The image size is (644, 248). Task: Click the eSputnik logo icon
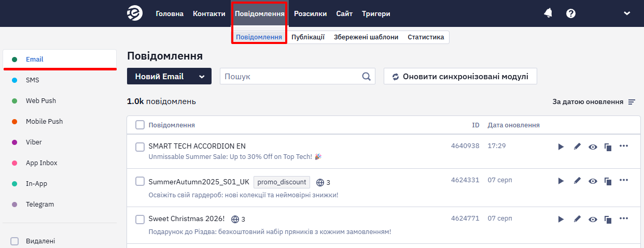pyautogui.click(x=135, y=13)
